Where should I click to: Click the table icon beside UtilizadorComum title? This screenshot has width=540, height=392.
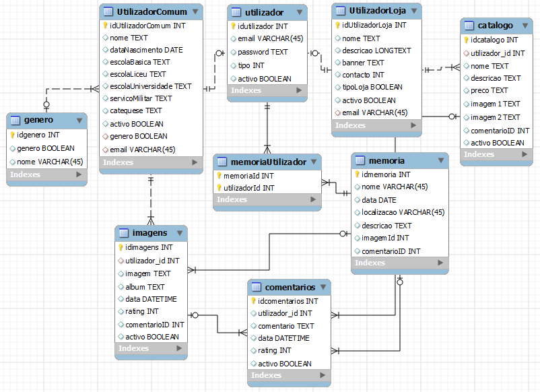(108, 11)
